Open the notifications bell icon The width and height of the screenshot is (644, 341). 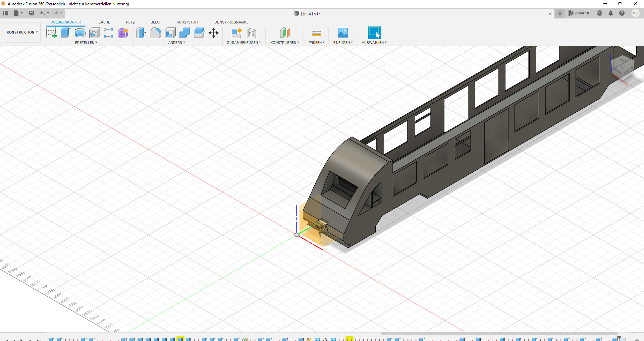[611, 13]
